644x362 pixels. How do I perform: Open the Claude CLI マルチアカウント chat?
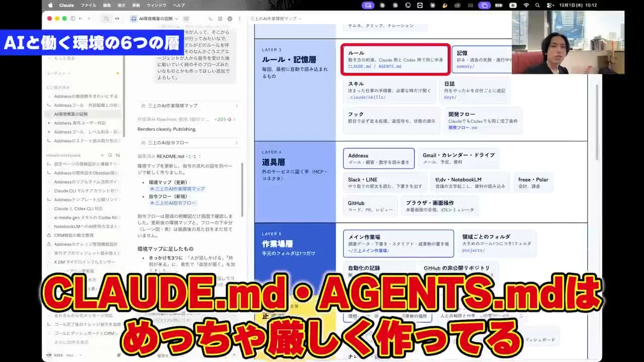(84, 191)
